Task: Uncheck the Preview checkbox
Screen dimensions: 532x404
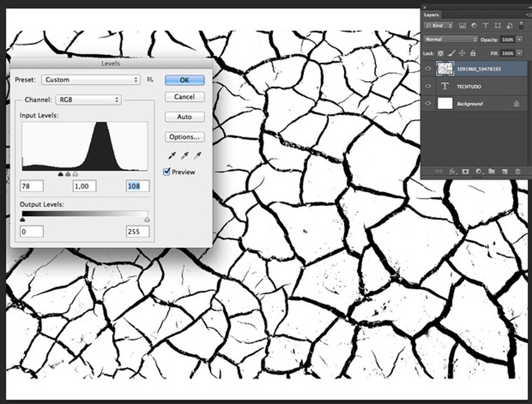Action: point(167,172)
